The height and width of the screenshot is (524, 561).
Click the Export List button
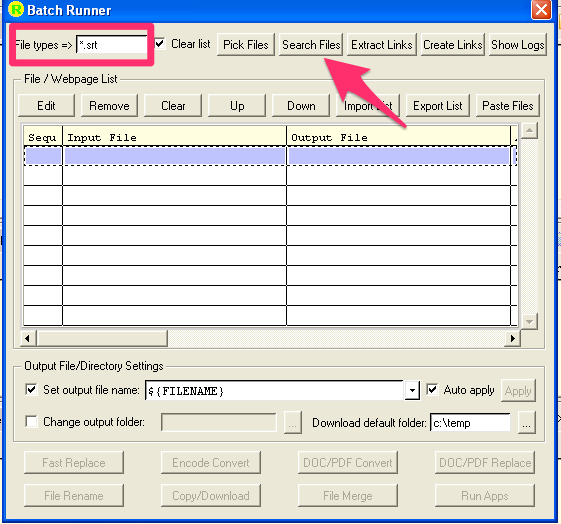tap(438, 106)
